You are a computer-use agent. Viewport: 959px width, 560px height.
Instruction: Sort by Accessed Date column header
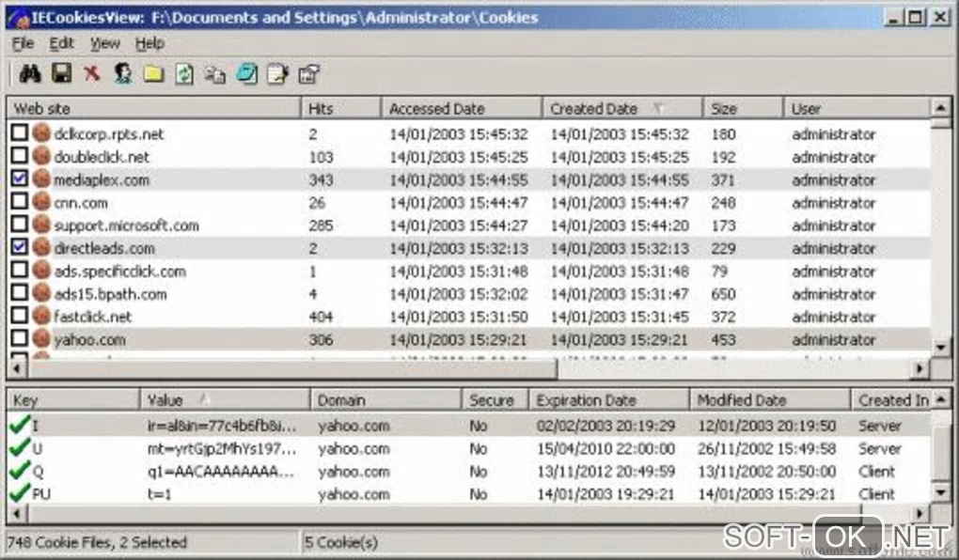point(462,109)
